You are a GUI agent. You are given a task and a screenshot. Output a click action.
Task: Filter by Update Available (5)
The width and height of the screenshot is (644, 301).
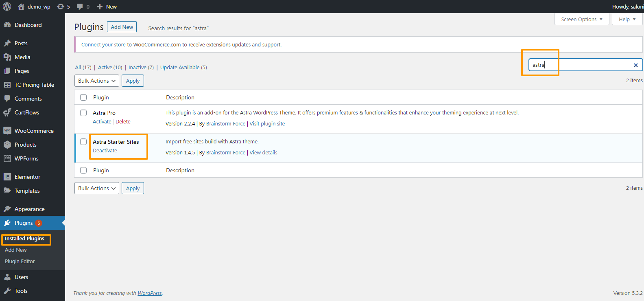(183, 68)
